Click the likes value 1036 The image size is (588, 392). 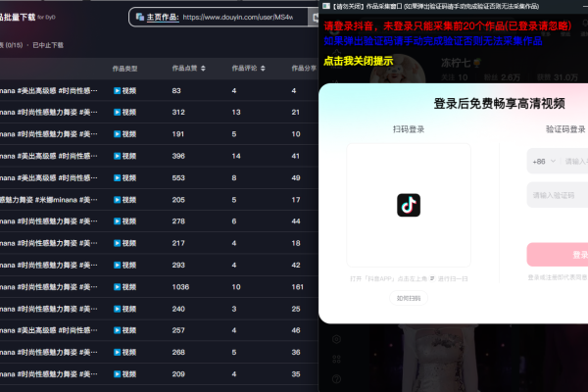180,287
